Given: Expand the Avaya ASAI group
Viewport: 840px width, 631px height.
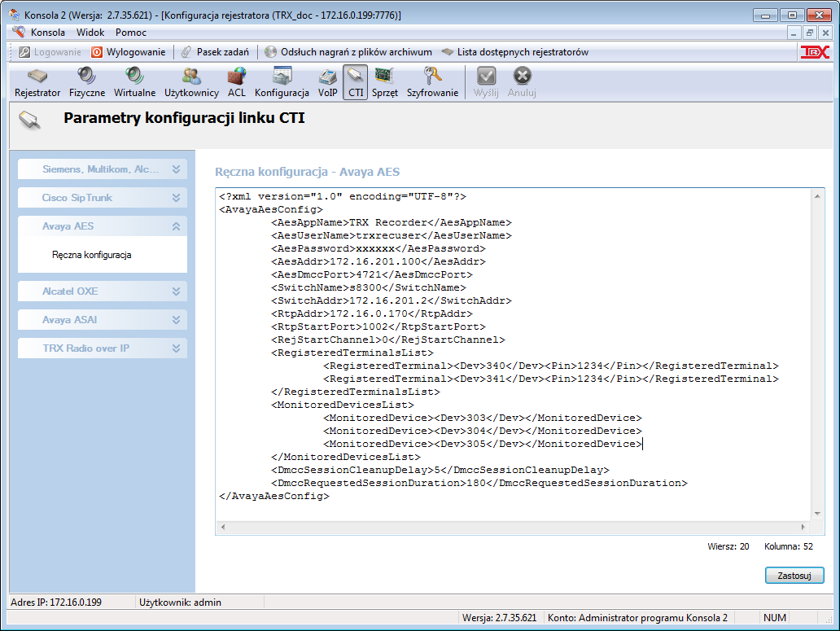Looking at the screenshot, I should tap(103, 320).
